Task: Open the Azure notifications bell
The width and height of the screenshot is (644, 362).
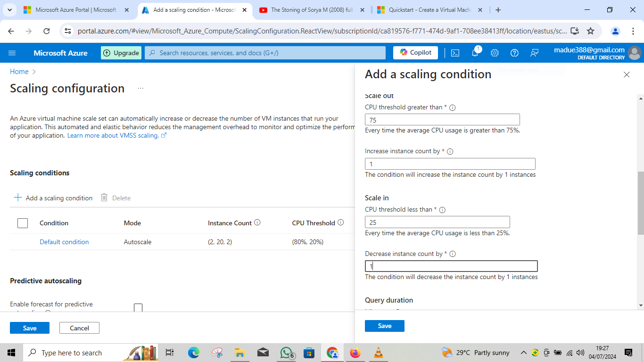Action: click(475, 53)
